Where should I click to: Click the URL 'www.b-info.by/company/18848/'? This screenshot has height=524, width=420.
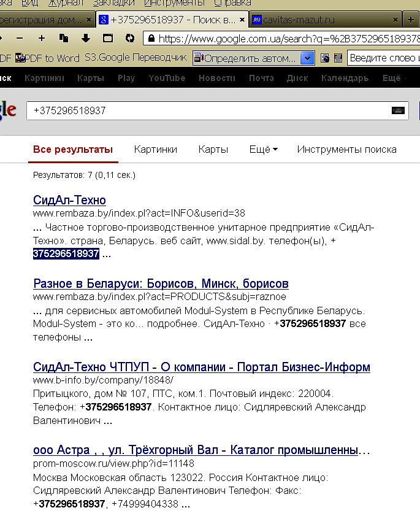[103, 380]
